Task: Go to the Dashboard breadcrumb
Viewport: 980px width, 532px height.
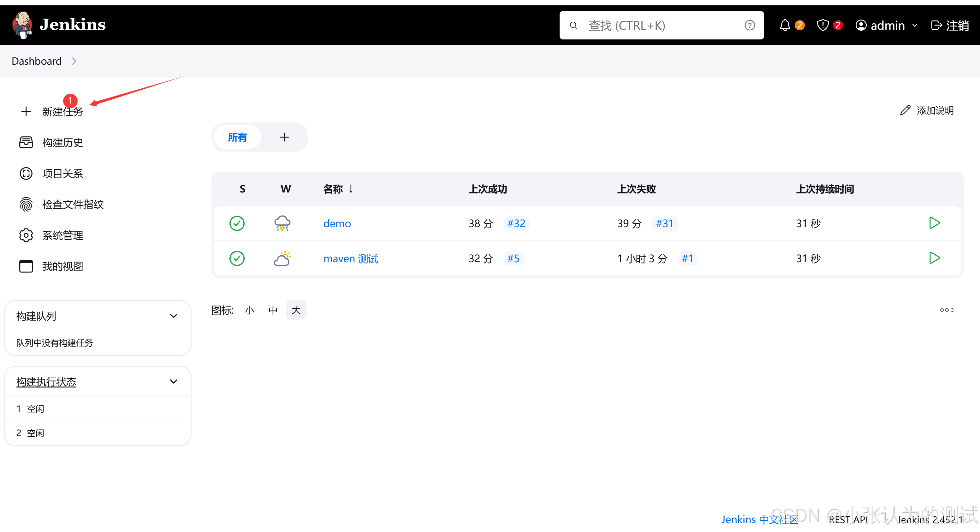Action: 37,61
